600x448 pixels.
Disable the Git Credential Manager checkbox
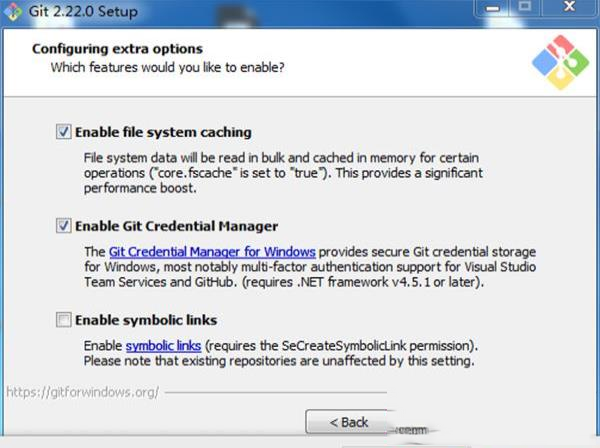click(64, 226)
